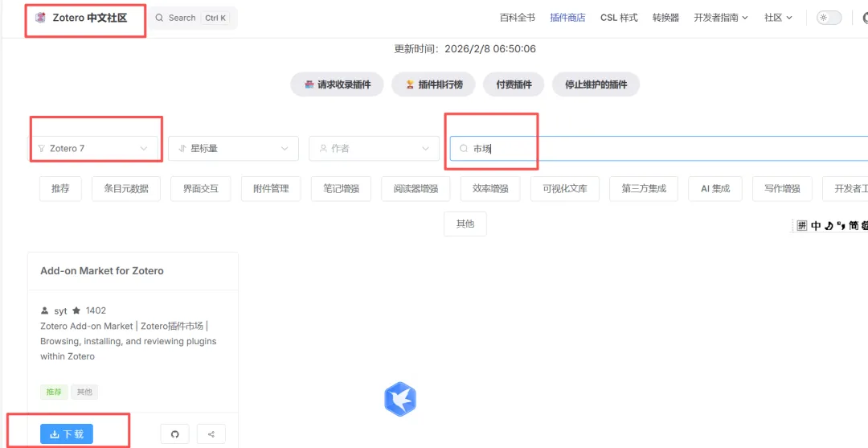Select the AI 集成 category tag
868x448 pixels.
[715, 189]
